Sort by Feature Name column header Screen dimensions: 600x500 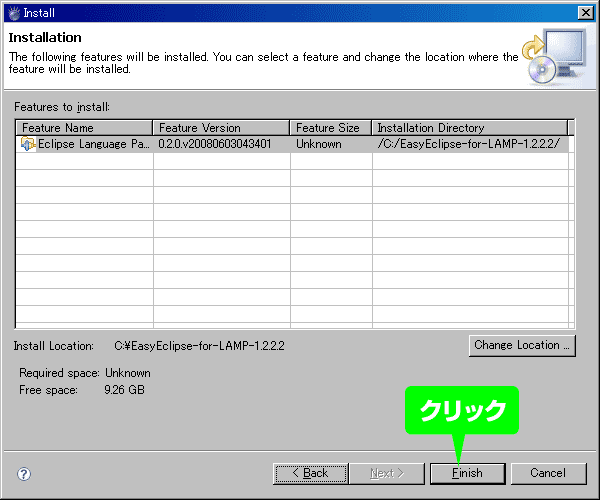pos(84,128)
